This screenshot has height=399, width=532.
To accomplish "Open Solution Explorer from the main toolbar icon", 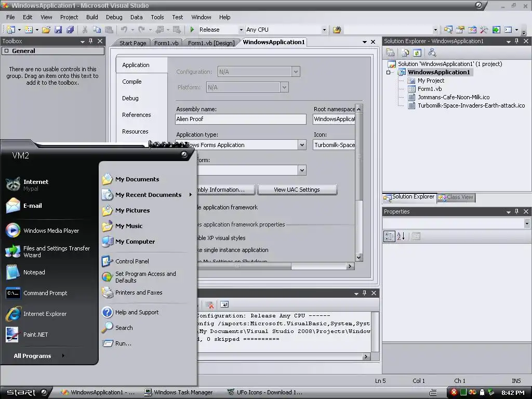I will pyautogui.click(x=448, y=30).
